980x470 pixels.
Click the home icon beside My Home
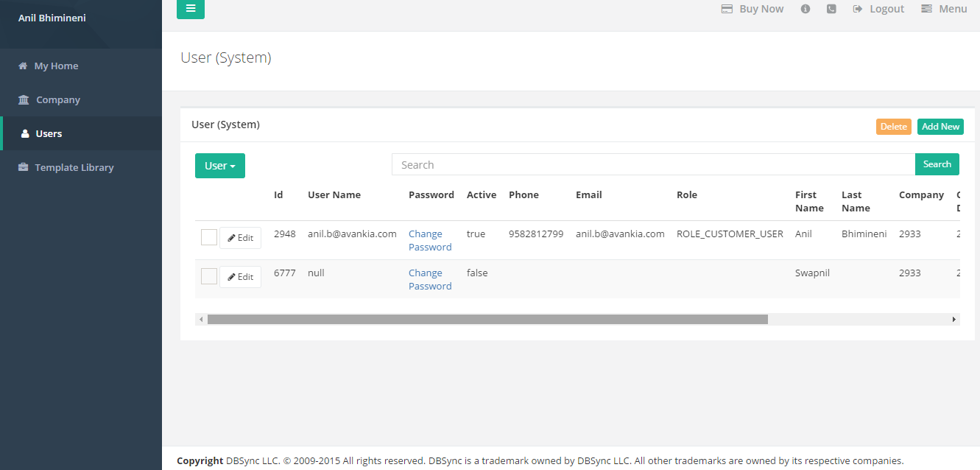(23, 66)
